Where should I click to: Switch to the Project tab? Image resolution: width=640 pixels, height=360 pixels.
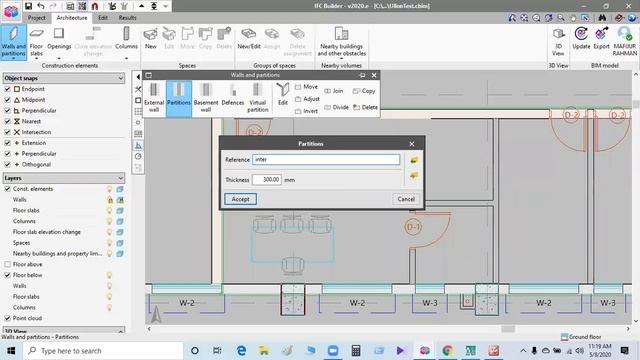click(x=37, y=18)
